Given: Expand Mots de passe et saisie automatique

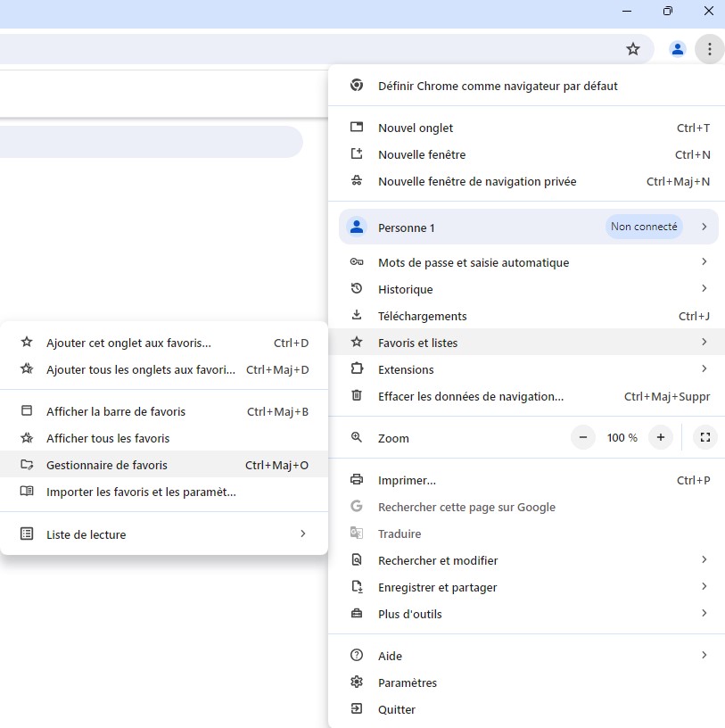Looking at the screenshot, I should [474, 262].
